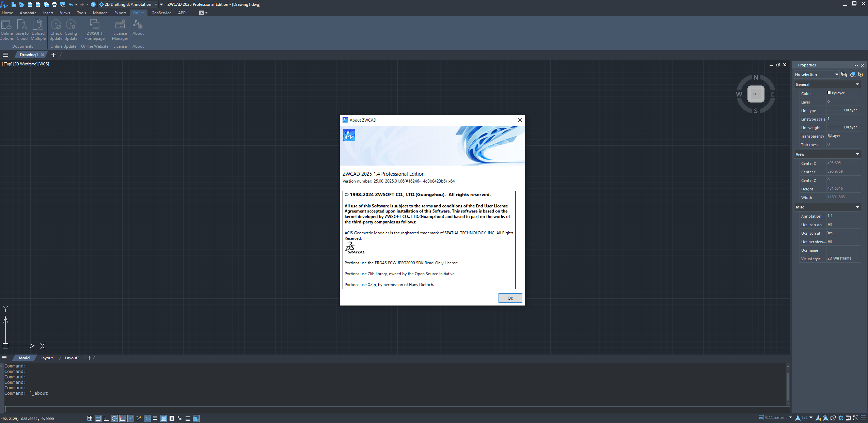Collapse the Misc section in Properties
The height and width of the screenshot is (423, 868).
coord(857,207)
